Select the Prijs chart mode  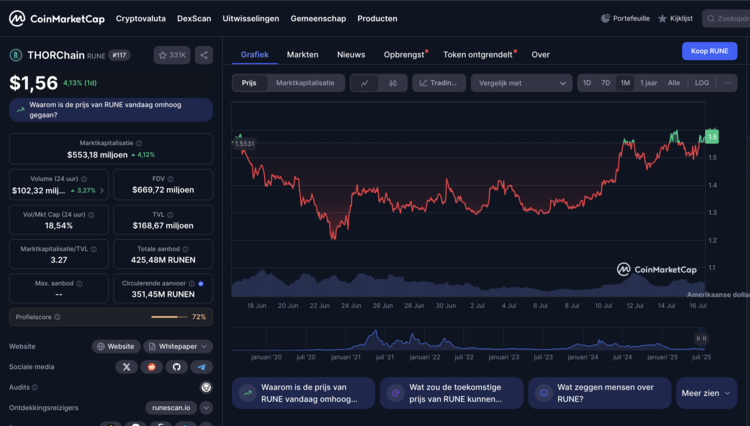249,83
